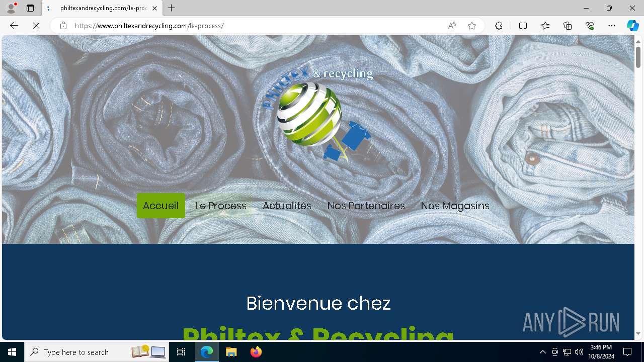Open the Actualités menu item

(287, 206)
